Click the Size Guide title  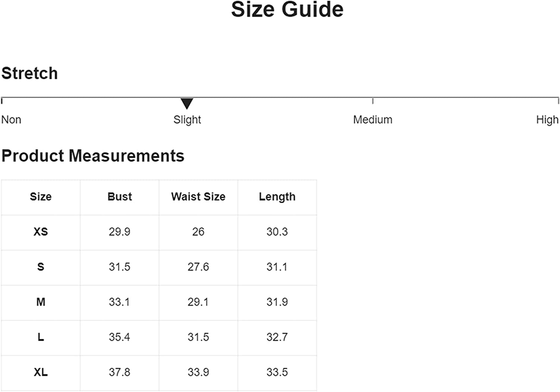(287, 9)
